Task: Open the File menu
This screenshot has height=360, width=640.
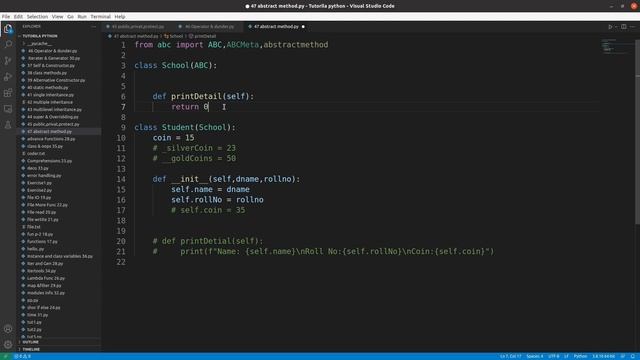Action: pyautogui.click(x=6, y=17)
